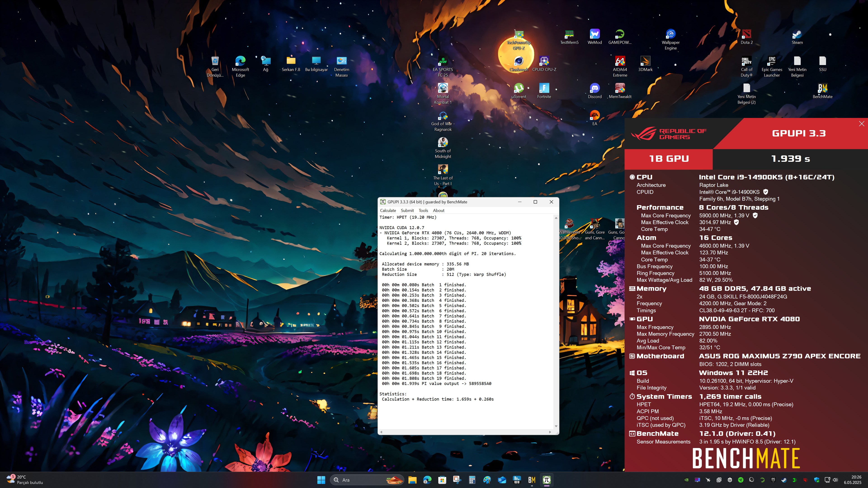The width and height of the screenshot is (868, 488).
Task: Open Yeni Metin Belgesi text file
Action: 797,66
